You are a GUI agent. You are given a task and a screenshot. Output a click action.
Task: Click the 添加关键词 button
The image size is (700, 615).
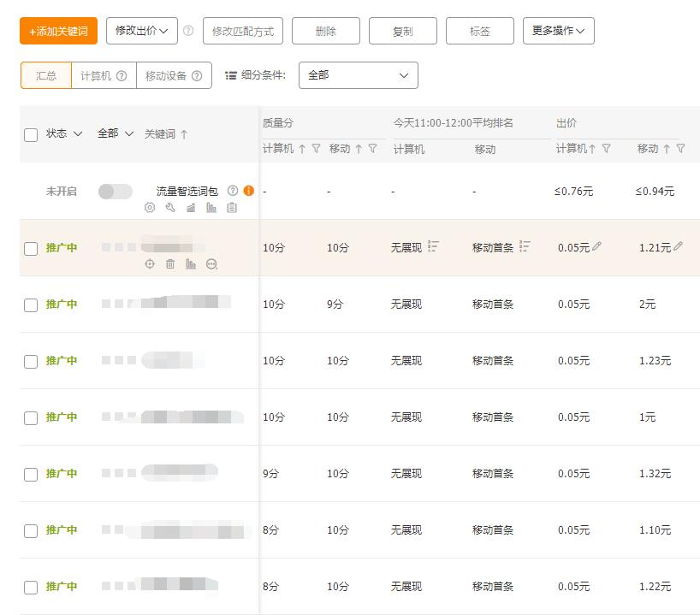point(58,30)
